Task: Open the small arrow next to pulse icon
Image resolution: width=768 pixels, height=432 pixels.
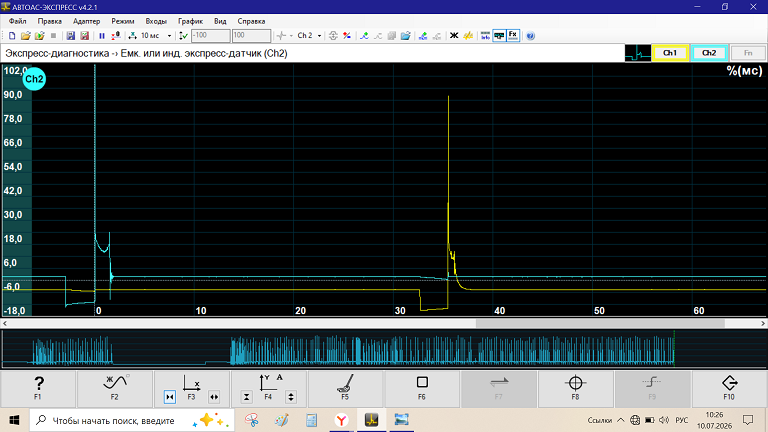Action: click(x=291, y=36)
